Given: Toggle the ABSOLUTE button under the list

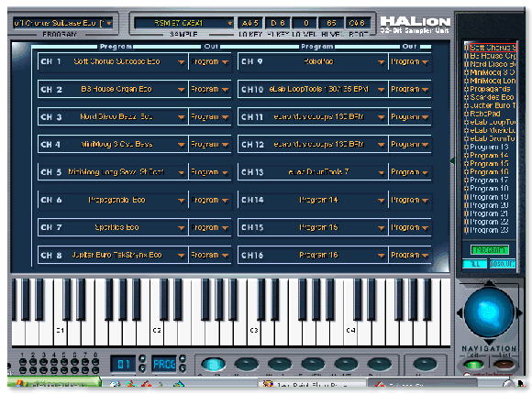Looking at the screenshot, I should tap(502, 264).
